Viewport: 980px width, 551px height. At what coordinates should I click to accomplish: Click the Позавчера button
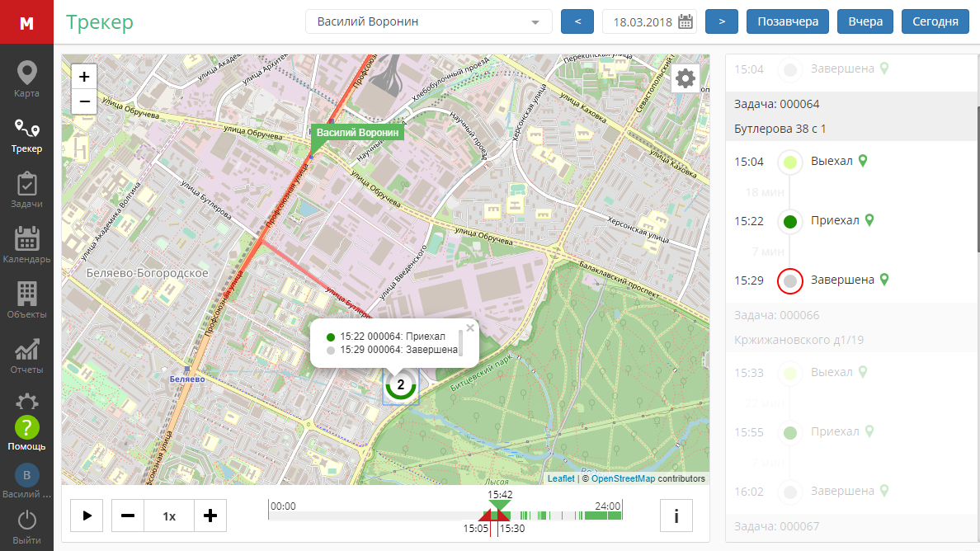pyautogui.click(x=788, y=22)
